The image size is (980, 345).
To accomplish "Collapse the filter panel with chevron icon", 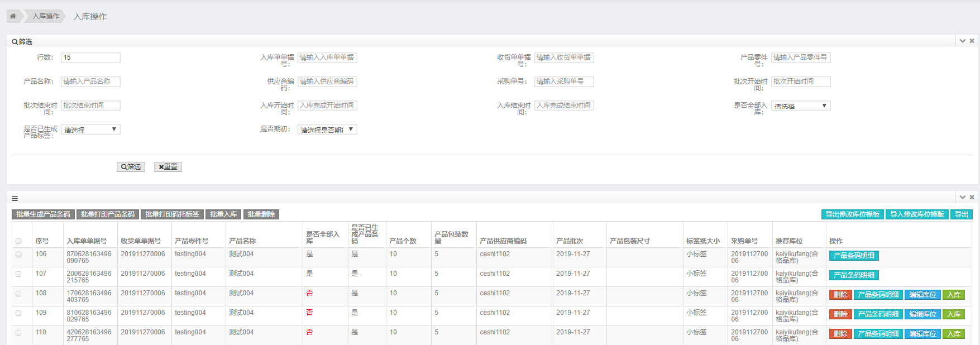I will [963, 41].
